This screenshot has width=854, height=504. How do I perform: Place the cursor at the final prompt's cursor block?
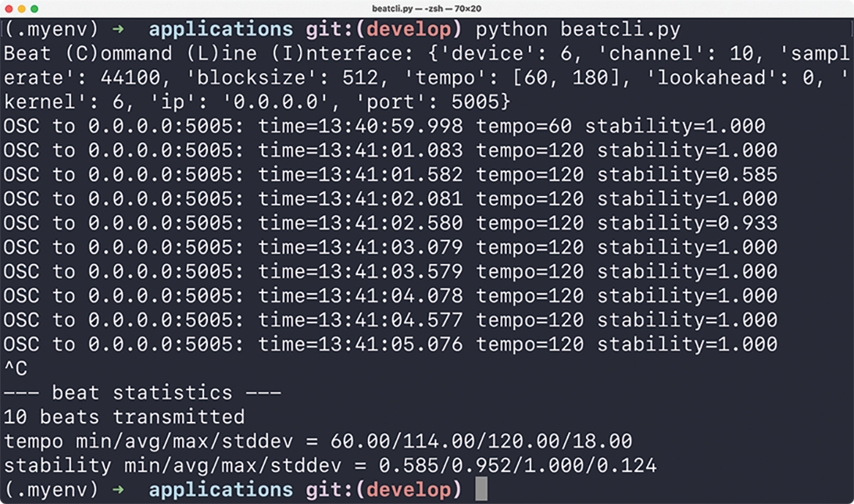[481, 490]
